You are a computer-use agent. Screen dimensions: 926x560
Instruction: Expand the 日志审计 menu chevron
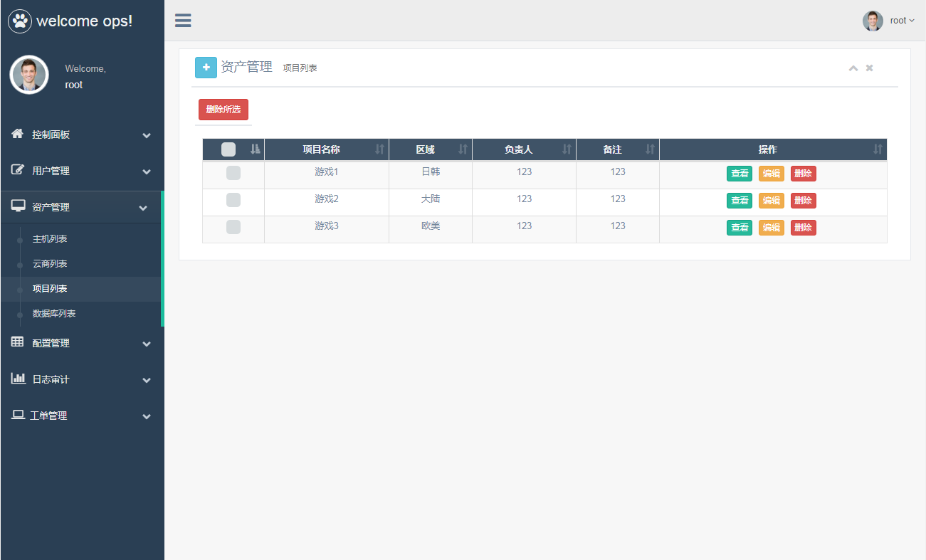coord(147,381)
